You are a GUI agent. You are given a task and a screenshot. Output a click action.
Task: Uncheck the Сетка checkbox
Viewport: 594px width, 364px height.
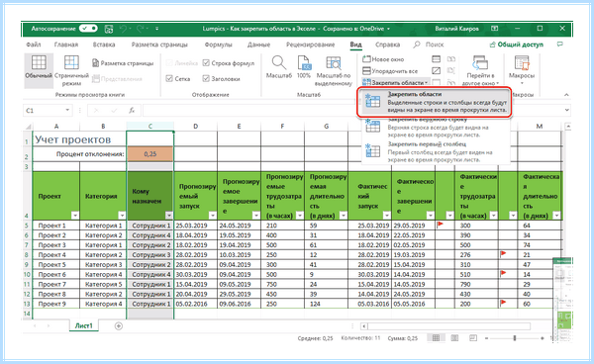point(169,79)
